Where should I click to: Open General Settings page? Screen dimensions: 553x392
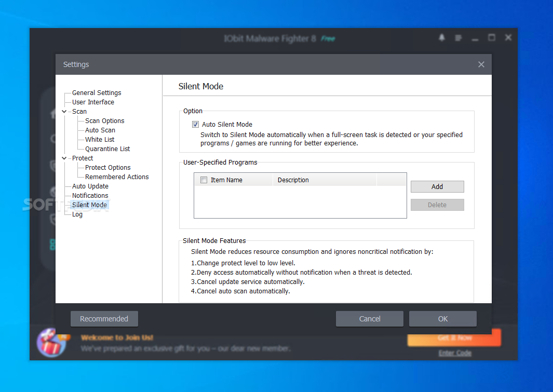pos(97,93)
